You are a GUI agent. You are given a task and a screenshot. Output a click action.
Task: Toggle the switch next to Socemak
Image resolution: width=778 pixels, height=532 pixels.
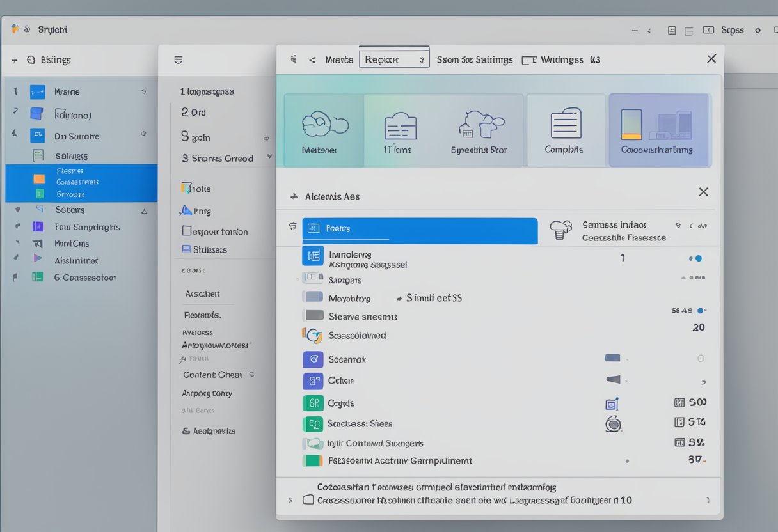[x=613, y=358]
